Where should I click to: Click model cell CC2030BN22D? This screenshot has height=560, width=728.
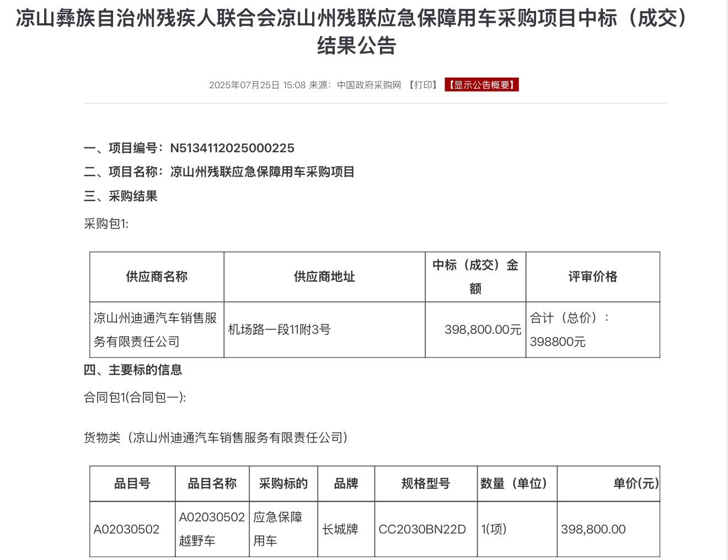tap(426, 529)
